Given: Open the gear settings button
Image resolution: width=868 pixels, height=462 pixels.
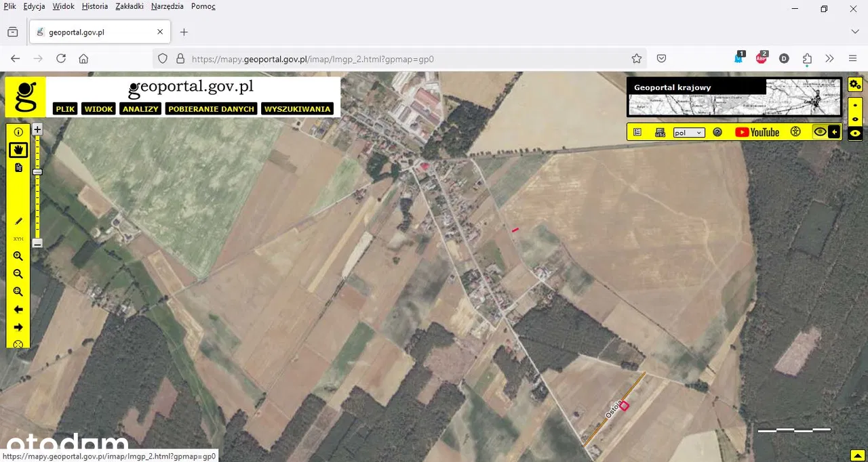Looking at the screenshot, I should [x=855, y=85].
